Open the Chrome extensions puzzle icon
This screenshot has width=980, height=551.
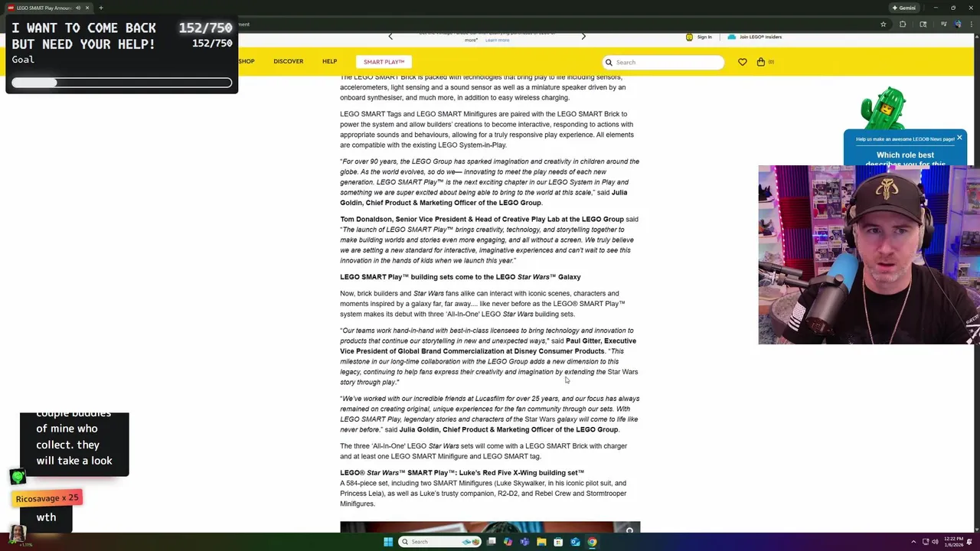(x=903, y=24)
